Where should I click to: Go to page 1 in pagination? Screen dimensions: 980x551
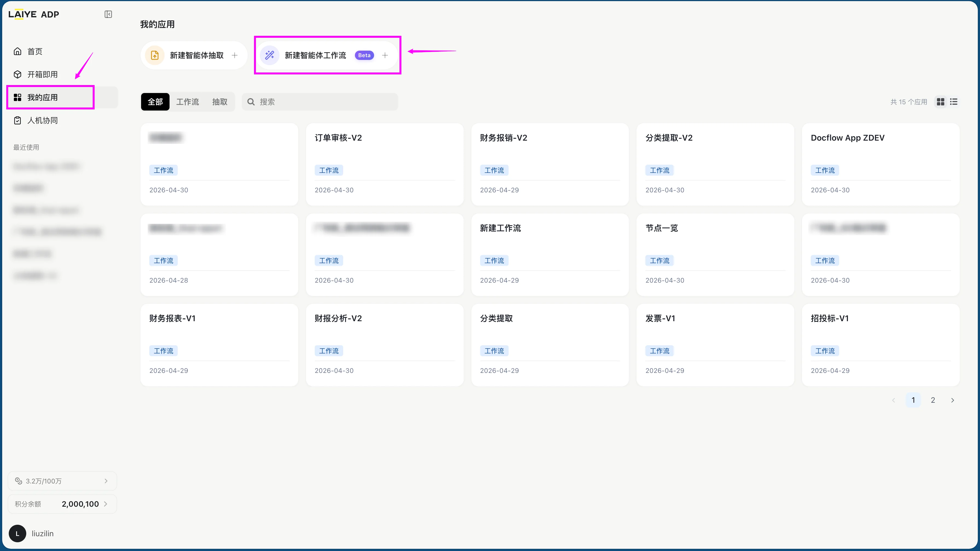click(x=913, y=400)
